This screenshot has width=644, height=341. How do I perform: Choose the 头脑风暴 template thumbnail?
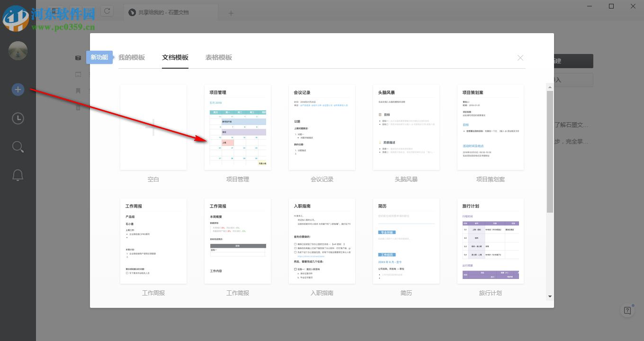pos(406,127)
